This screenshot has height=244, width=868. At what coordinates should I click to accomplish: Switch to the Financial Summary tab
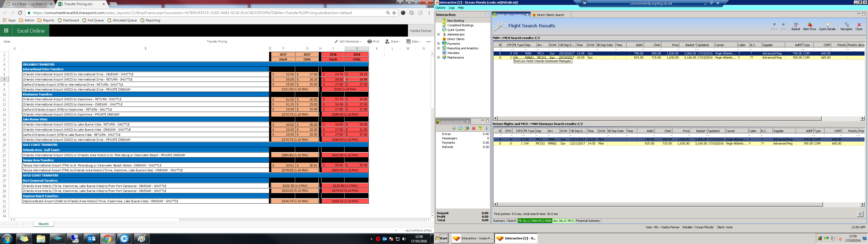click(x=588, y=221)
